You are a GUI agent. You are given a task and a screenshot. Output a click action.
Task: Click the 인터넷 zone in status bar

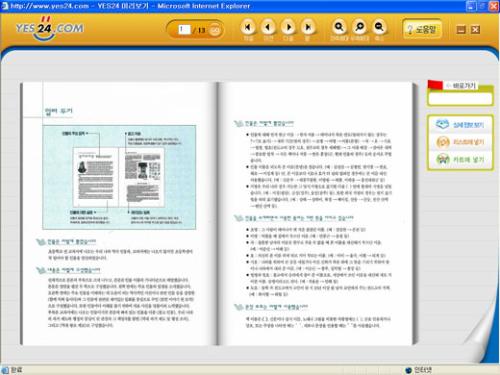coord(418,370)
